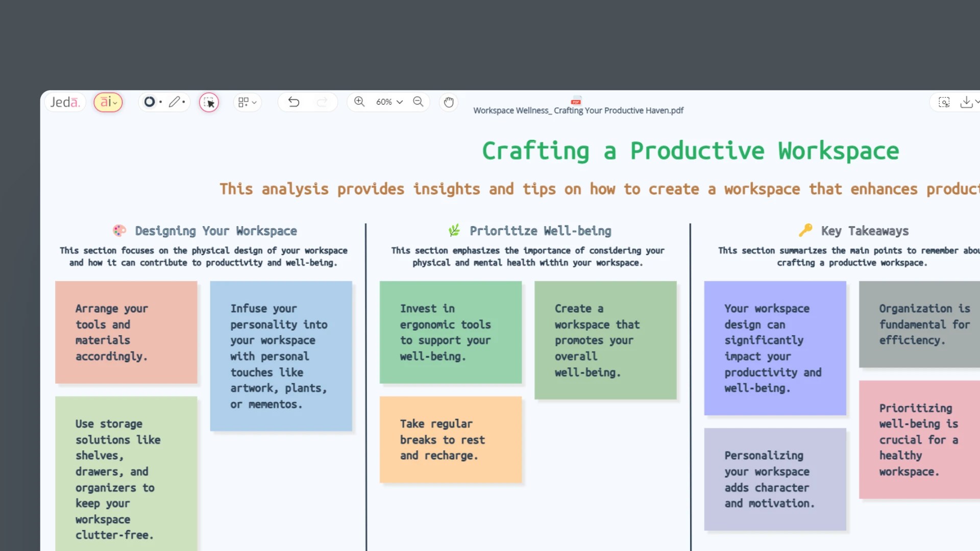This screenshot has width=980, height=551.
Task: Click the download export icon
Action: (966, 102)
